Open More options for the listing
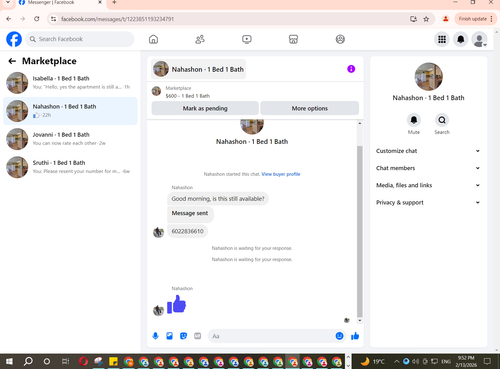Image resolution: width=500 pixels, height=369 pixels. (x=310, y=108)
